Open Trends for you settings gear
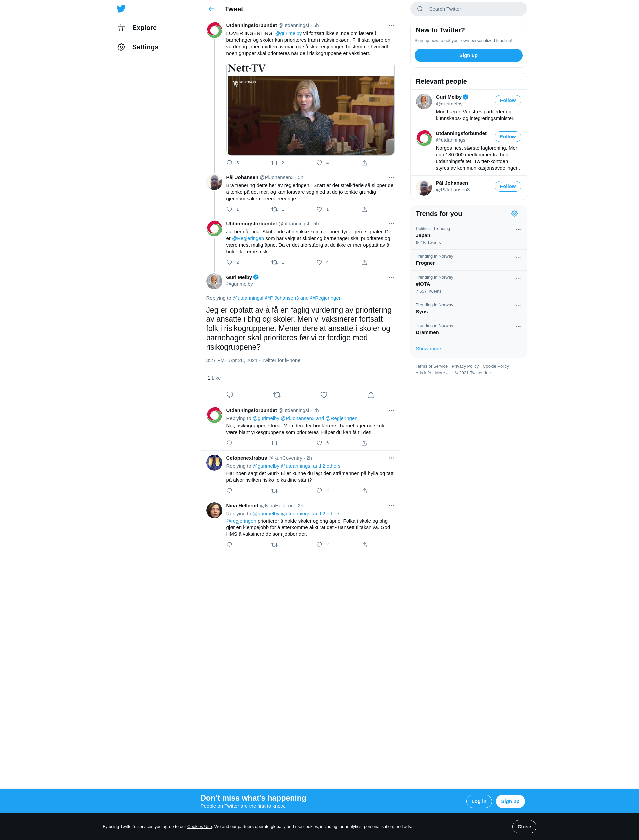The height and width of the screenshot is (840, 639). 514,214
